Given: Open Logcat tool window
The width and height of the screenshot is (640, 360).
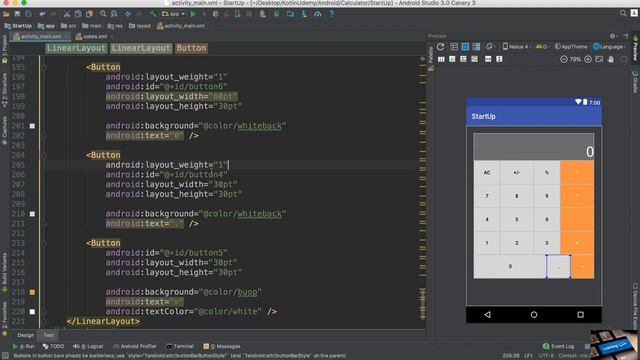Looking at the screenshot, I should click(88, 346).
